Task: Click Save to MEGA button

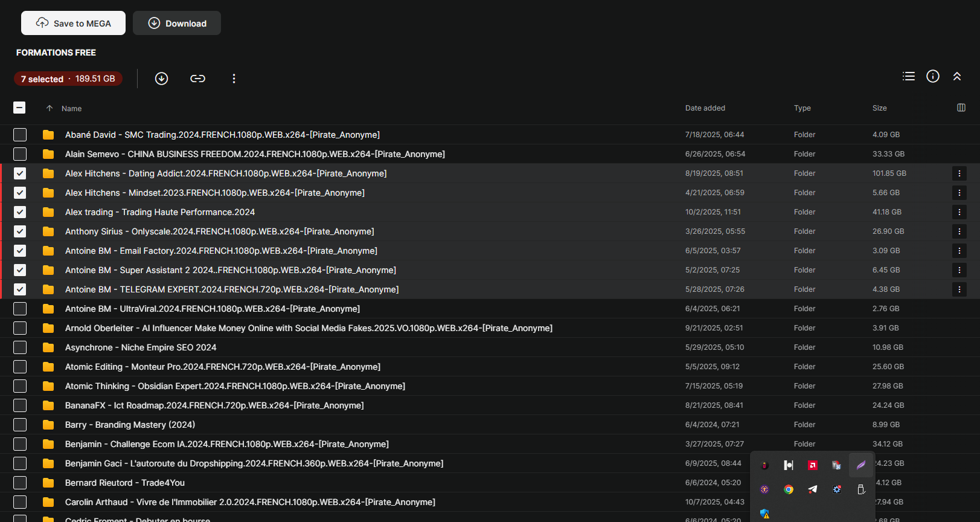Action: pos(73,23)
